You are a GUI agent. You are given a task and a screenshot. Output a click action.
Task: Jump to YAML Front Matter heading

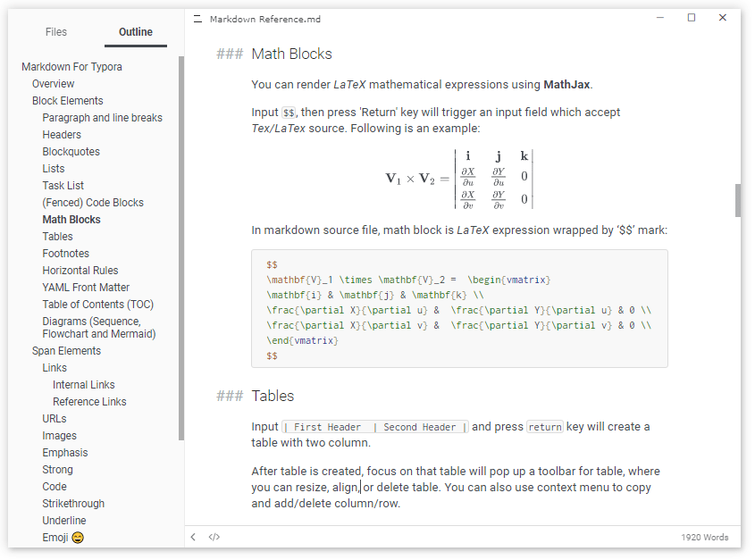pyautogui.click(x=86, y=288)
